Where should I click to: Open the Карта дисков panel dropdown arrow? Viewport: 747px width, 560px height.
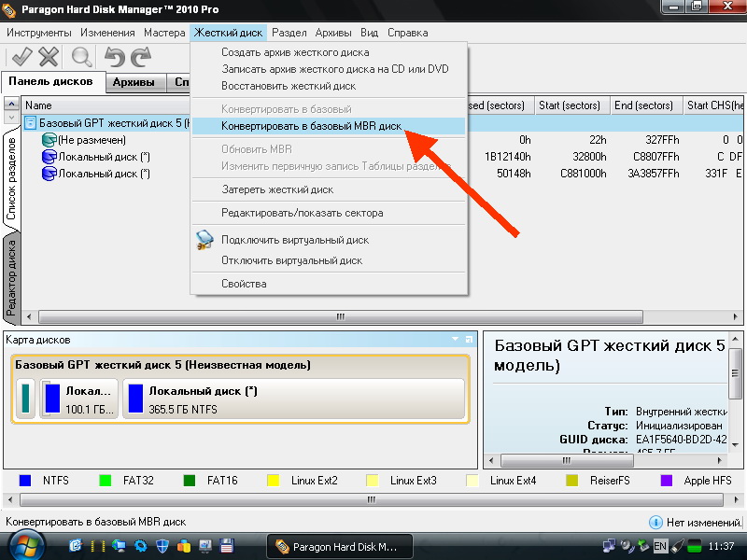(455, 340)
